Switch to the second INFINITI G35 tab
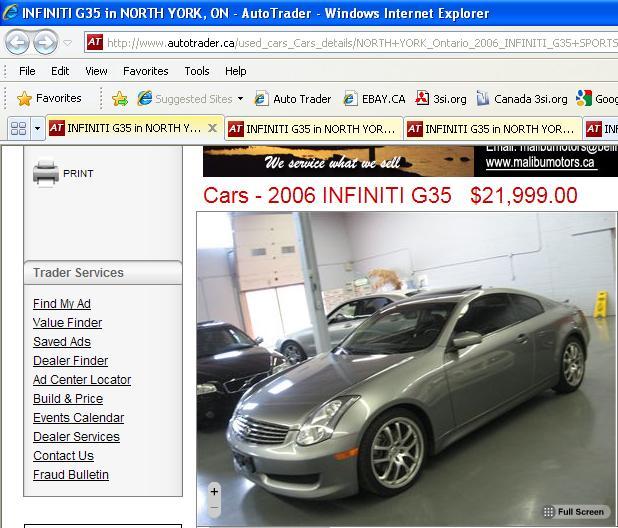 tap(314, 129)
